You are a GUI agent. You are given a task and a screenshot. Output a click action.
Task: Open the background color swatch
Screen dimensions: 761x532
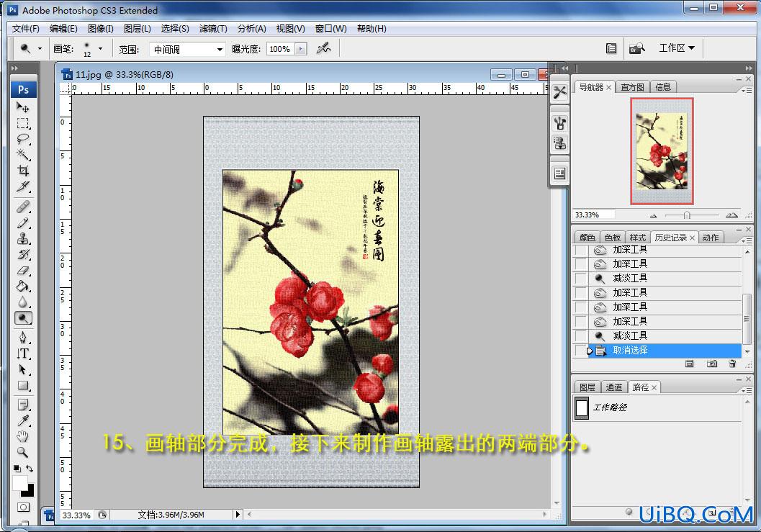click(29, 491)
